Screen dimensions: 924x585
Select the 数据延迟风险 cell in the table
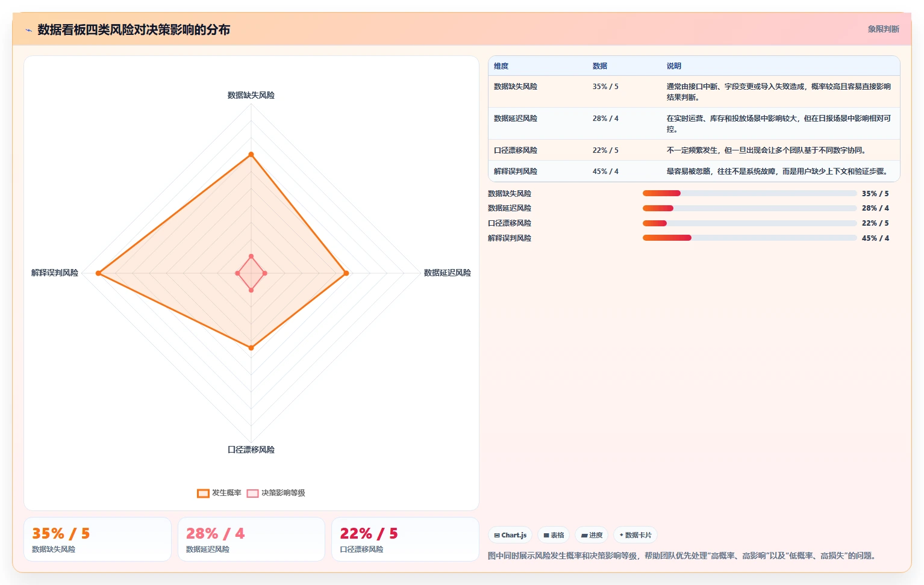516,119
